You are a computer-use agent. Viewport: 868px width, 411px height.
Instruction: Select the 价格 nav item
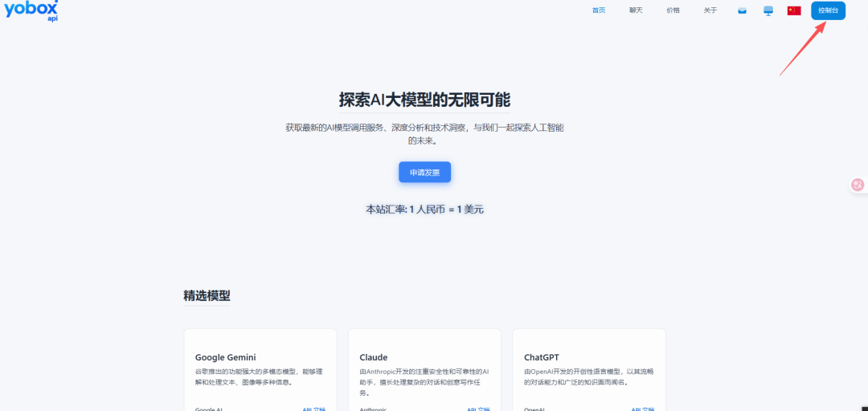click(x=673, y=10)
